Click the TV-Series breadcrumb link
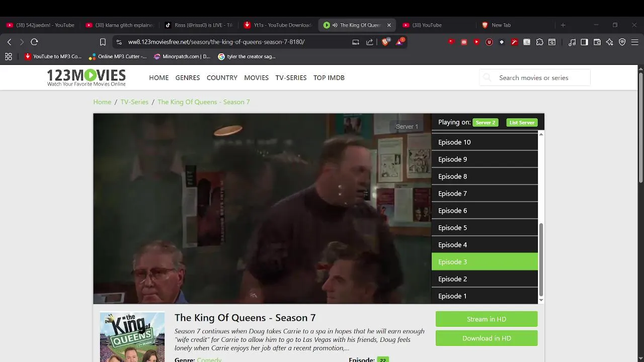Image resolution: width=644 pixels, height=362 pixels. [134, 102]
